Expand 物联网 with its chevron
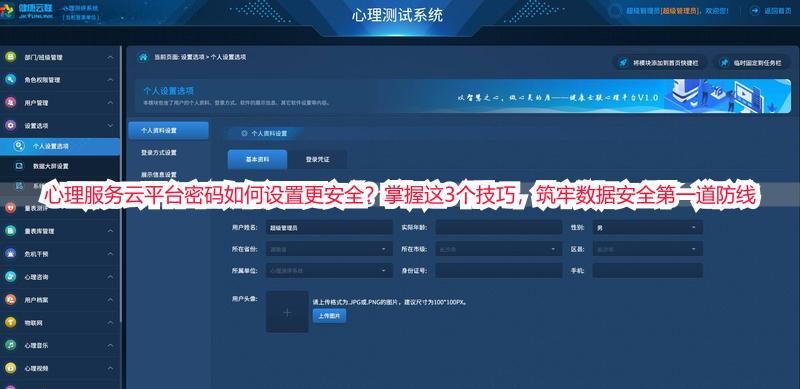This screenshot has height=389, width=800. coord(110,323)
